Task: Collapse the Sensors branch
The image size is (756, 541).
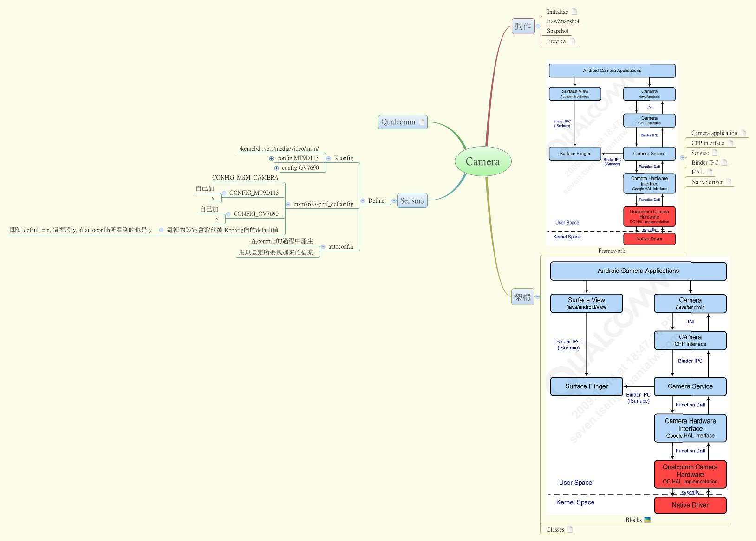Action: click(x=394, y=201)
